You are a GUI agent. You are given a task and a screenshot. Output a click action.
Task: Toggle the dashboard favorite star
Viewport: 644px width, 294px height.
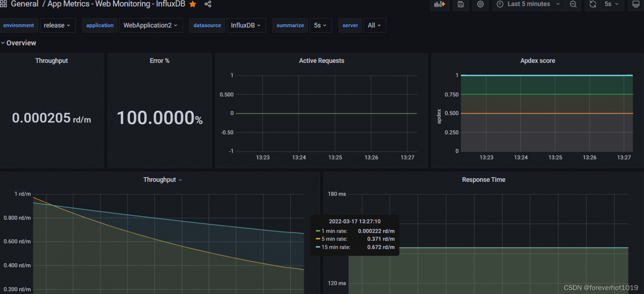[x=193, y=4]
